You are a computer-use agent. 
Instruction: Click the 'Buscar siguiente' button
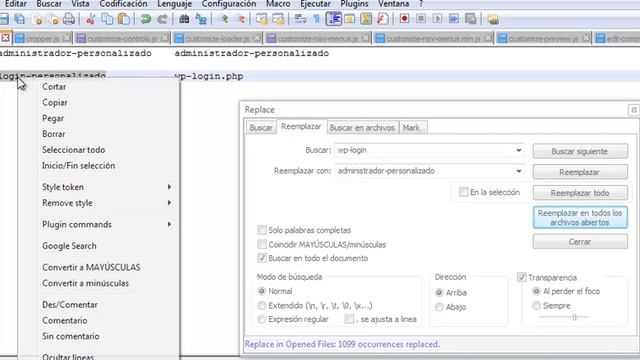(x=580, y=151)
